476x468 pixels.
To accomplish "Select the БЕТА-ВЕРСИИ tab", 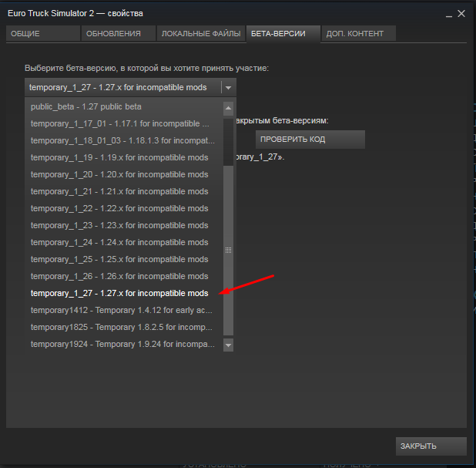I will point(283,33).
